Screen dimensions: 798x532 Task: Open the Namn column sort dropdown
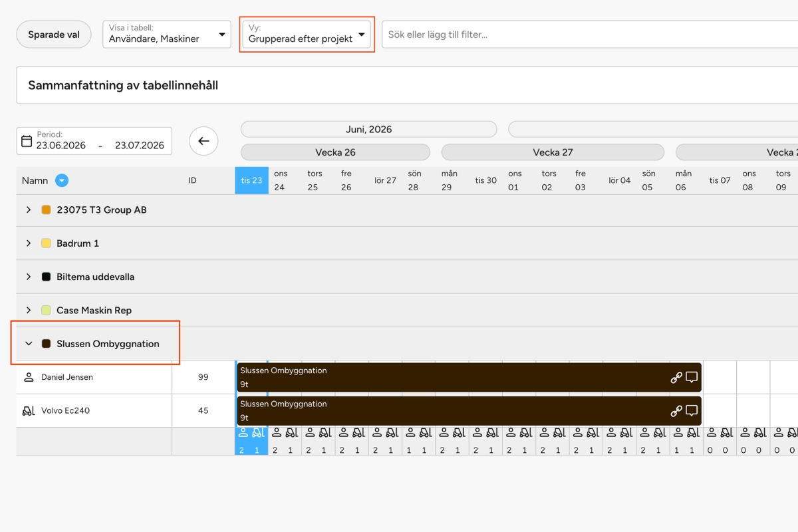click(x=62, y=180)
